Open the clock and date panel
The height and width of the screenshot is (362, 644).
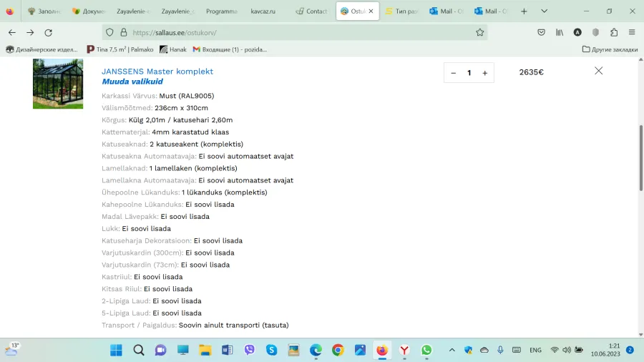(x=605, y=350)
